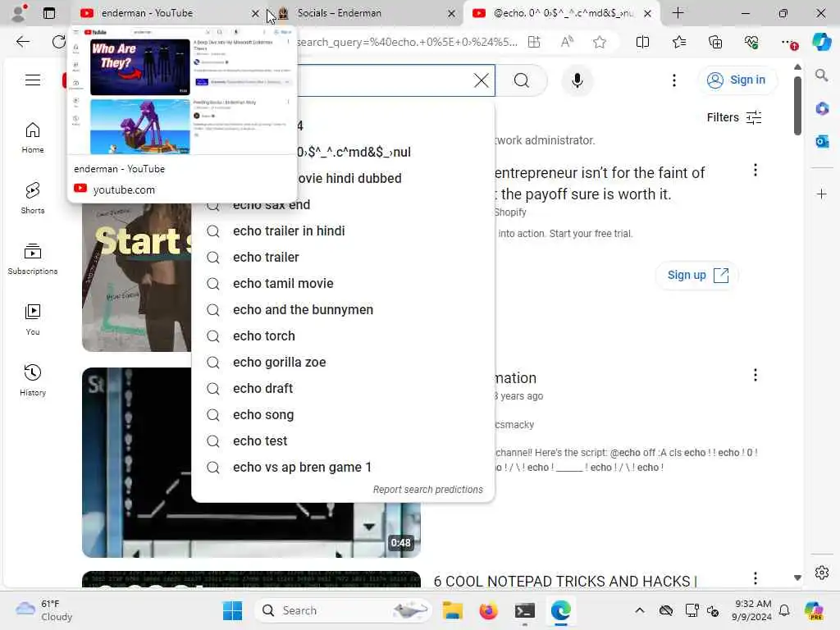Start voice search with microphone

coord(577,80)
